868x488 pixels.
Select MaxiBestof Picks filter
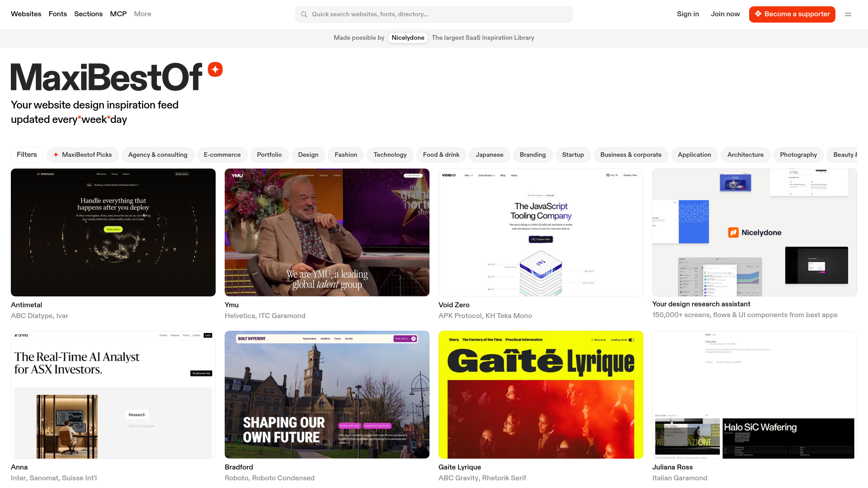pos(82,155)
